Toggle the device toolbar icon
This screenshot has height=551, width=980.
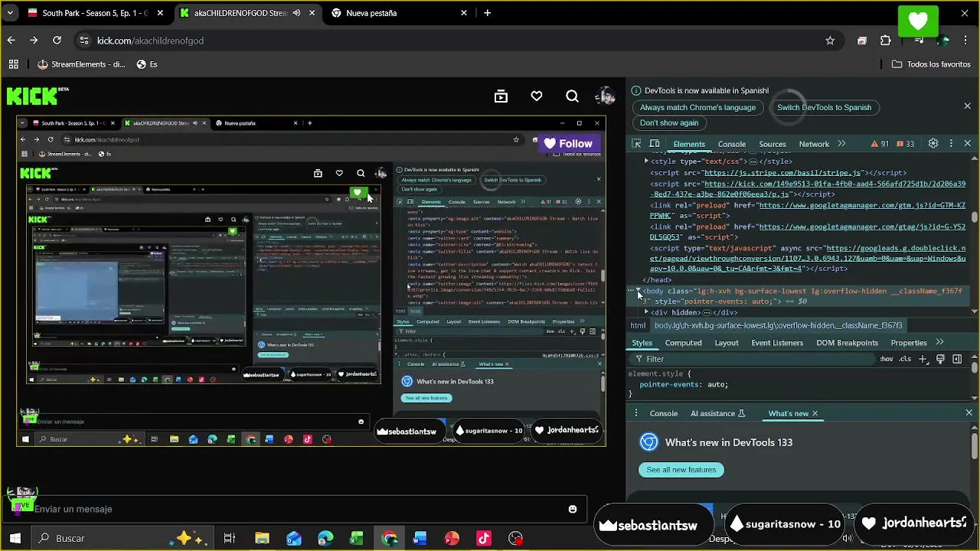[655, 144]
